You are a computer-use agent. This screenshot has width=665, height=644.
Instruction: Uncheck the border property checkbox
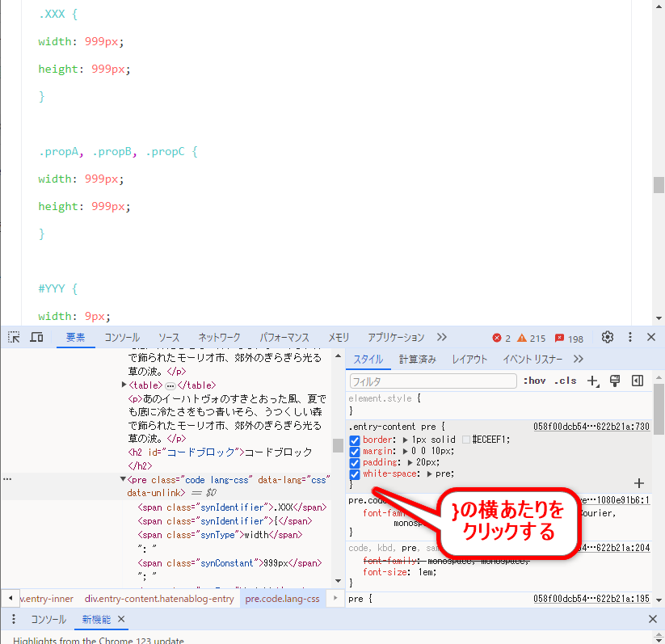(355, 440)
